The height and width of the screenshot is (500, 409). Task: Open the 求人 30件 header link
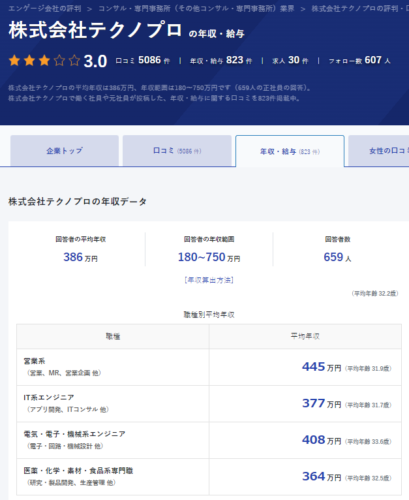[290, 60]
